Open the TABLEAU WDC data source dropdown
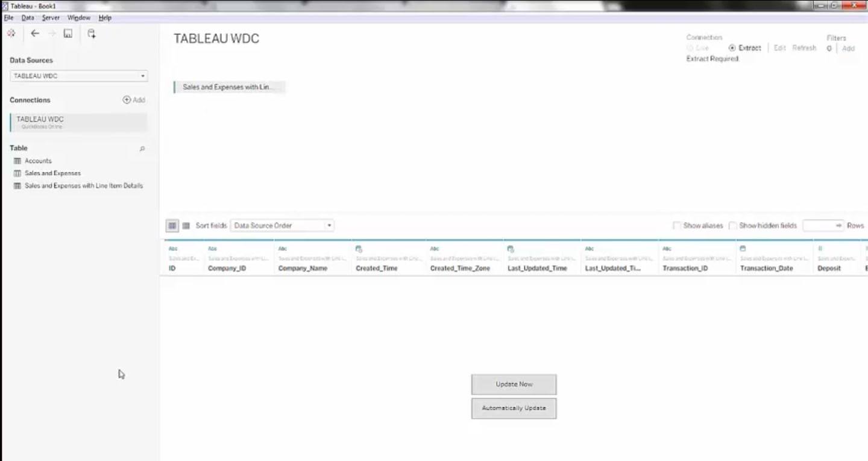This screenshot has height=461, width=868. coord(79,76)
